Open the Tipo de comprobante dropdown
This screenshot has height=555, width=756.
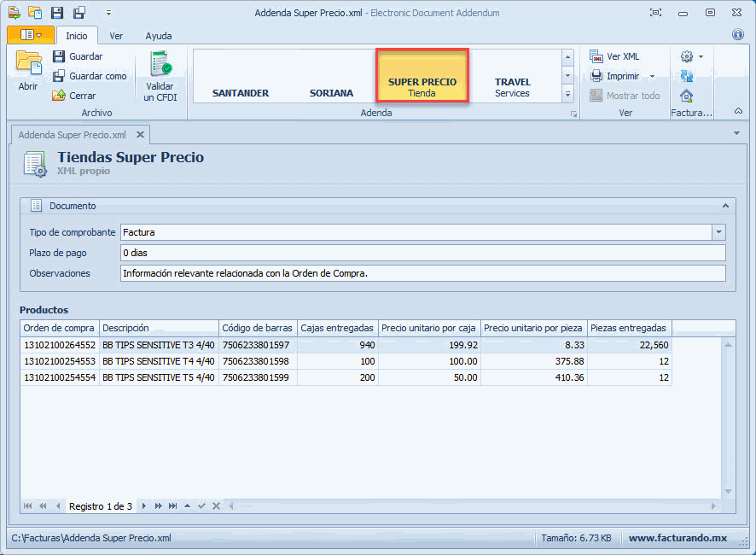[718, 232]
